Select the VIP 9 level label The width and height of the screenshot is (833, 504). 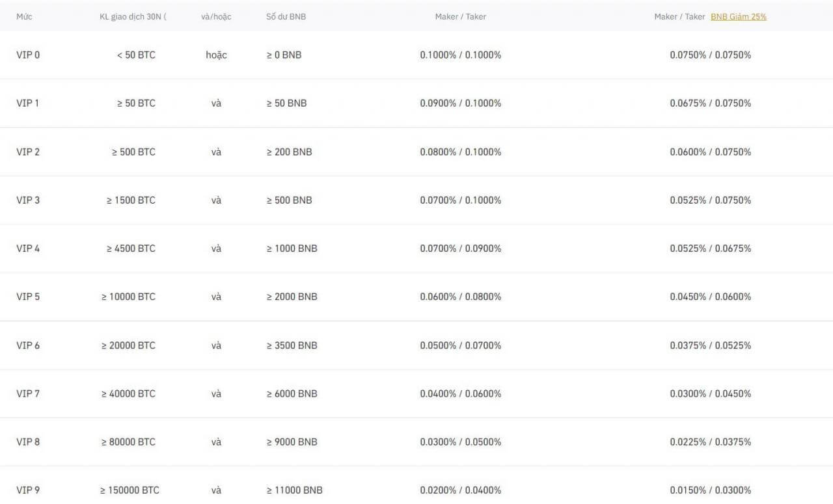28,490
